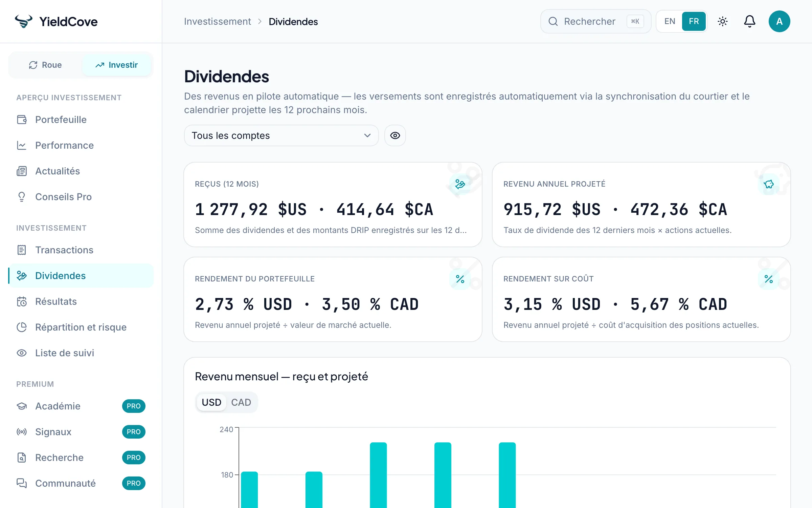Click the tallest third chart bar

tap(378, 475)
